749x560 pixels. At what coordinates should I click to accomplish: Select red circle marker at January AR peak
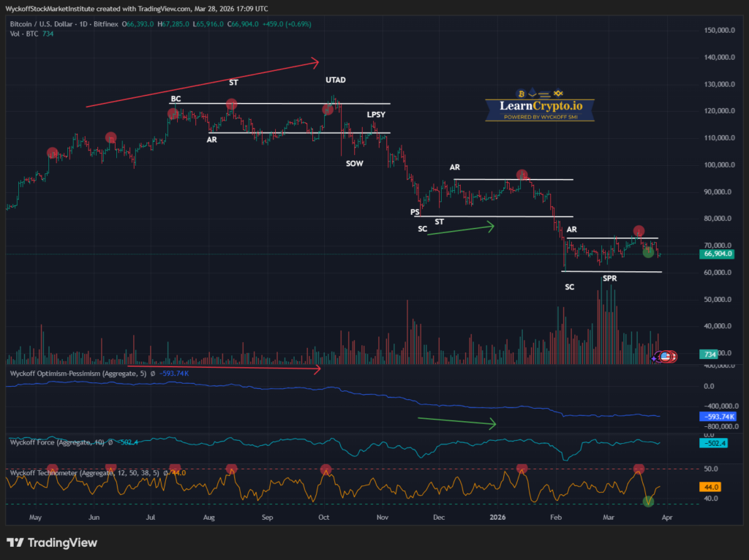click(522, 175)
